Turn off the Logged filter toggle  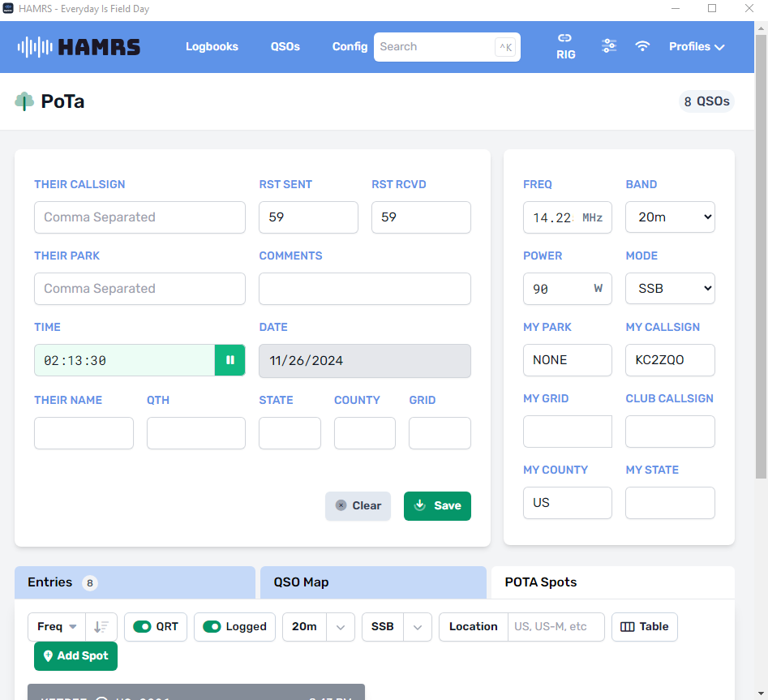pyautogui.click(x=212, y=626)
